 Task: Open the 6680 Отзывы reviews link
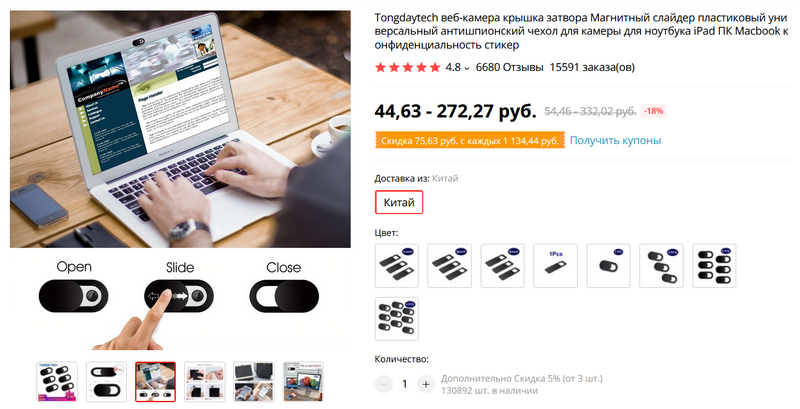tap(509, 67)
